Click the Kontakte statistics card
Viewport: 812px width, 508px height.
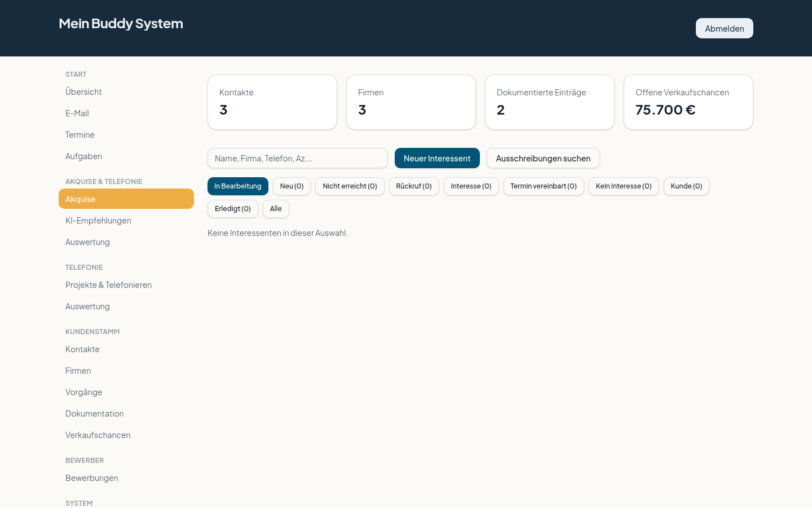[272, 102]
